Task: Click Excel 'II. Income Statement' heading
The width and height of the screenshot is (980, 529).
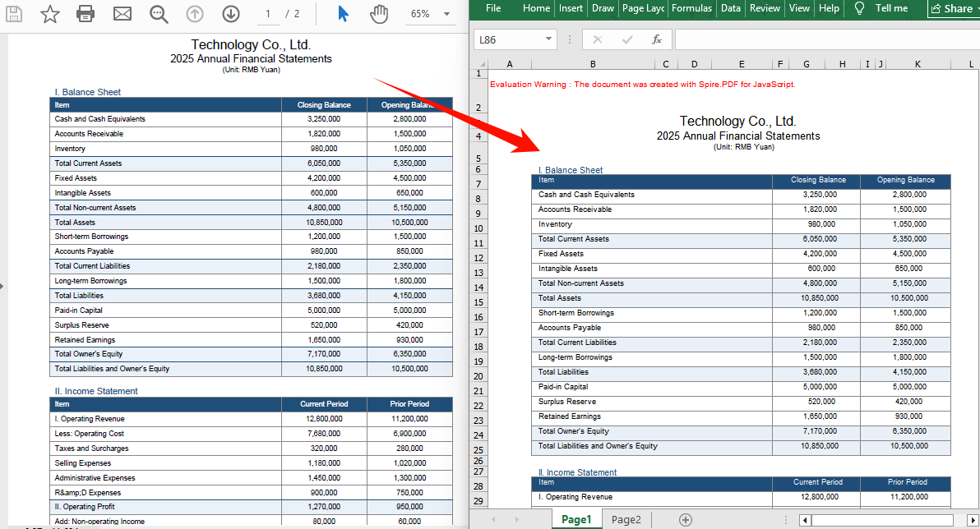Action: click(x=577, y=472)
